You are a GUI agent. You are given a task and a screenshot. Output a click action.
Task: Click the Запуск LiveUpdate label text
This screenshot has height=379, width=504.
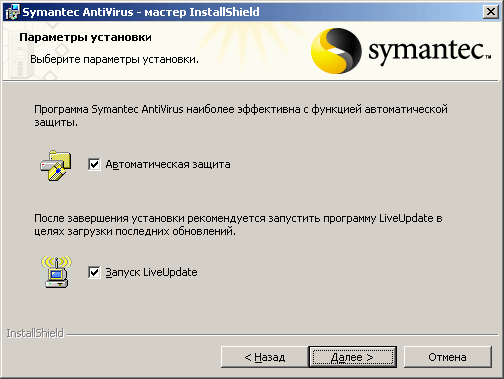pos(151,272)
